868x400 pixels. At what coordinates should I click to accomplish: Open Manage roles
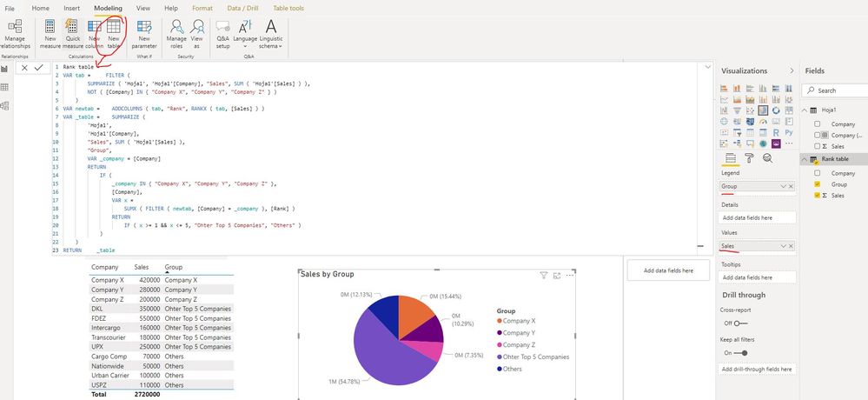pyautogui.click(x=176, y=35)
